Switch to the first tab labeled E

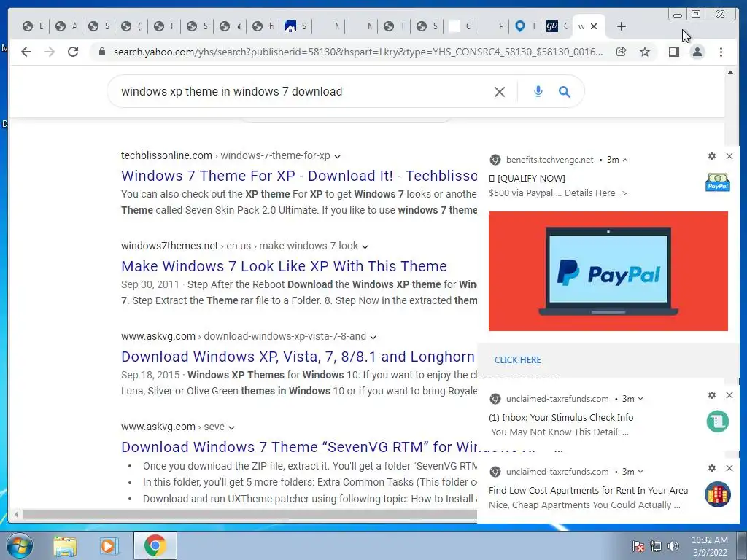tap(34, 27)
